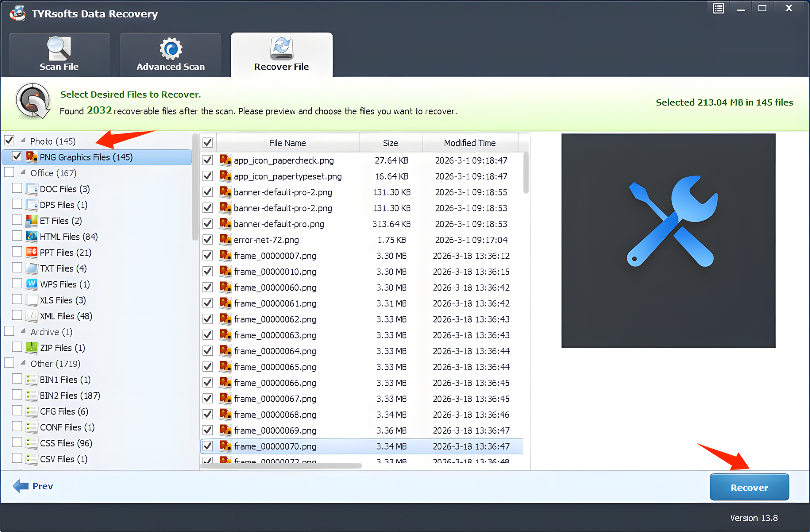The width and height of the screenshot is (810, 532).
Task: Click the PPT Files type icon
Action: 32,252
